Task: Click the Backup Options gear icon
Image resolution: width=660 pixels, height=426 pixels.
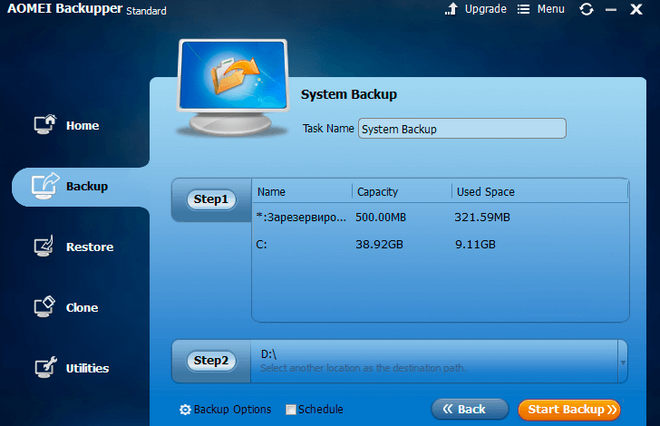Action: click(x=185, y=410)
